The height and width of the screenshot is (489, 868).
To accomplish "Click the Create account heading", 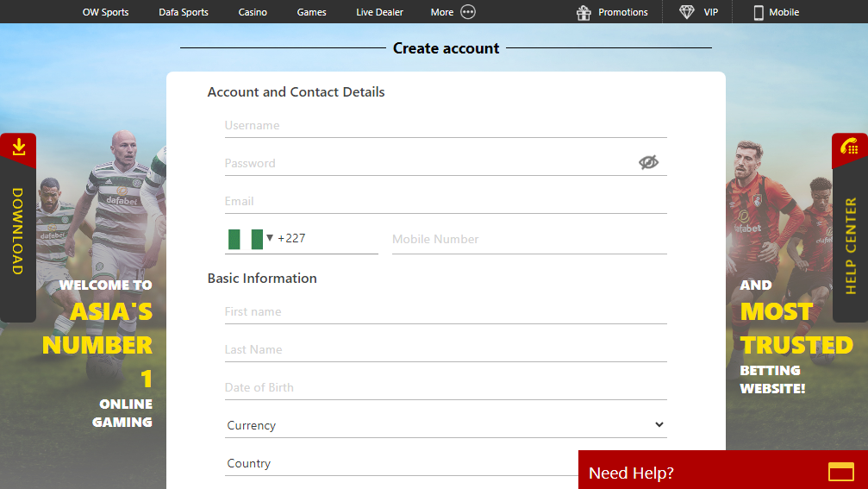I will (x=446, y=48).
